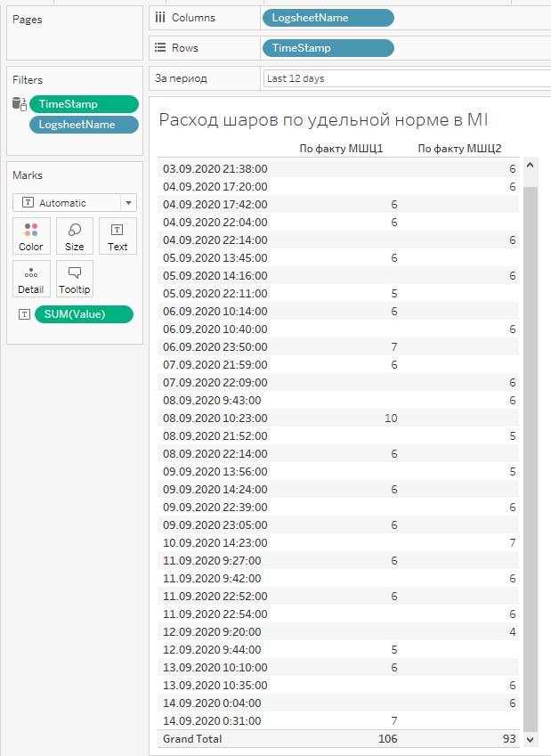Image resolution: width=551 pixels, height=756 pixels.
Task: Click the Grand Total value 106
Action: click(x=388, y=739)
